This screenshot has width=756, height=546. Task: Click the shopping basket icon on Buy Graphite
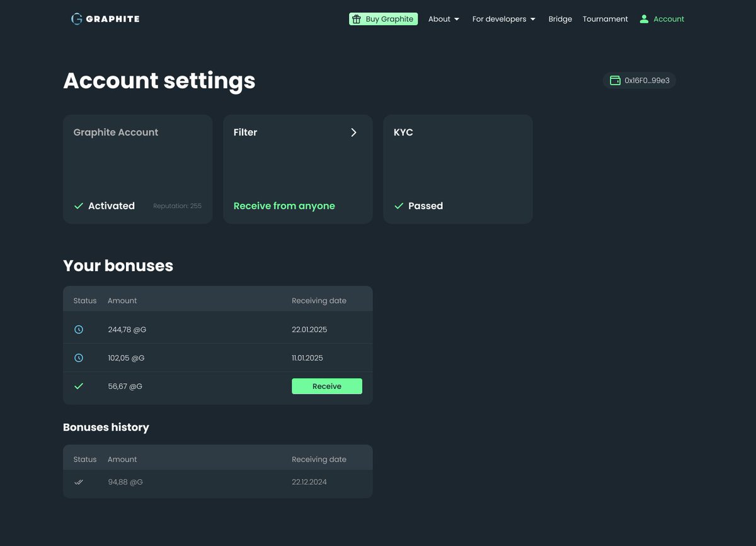tap(358, 19)
